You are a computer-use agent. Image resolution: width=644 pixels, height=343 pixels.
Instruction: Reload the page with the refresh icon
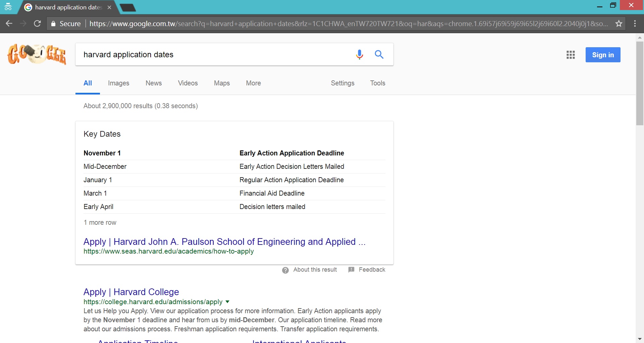click(38, 23)
